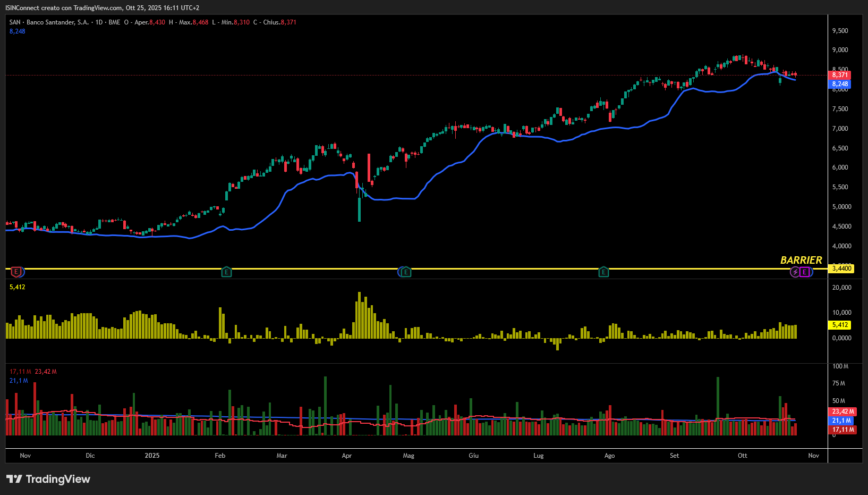Click the yellow 3,4400 barrier price tag
Screen dimensions: 868x495
coord(841,269)
